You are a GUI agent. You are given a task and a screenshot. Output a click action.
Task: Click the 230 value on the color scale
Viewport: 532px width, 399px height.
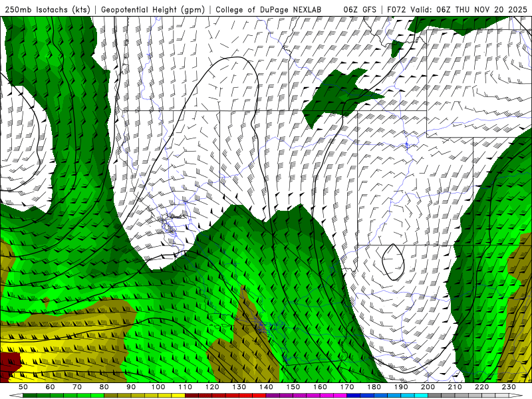click(509, 387)
